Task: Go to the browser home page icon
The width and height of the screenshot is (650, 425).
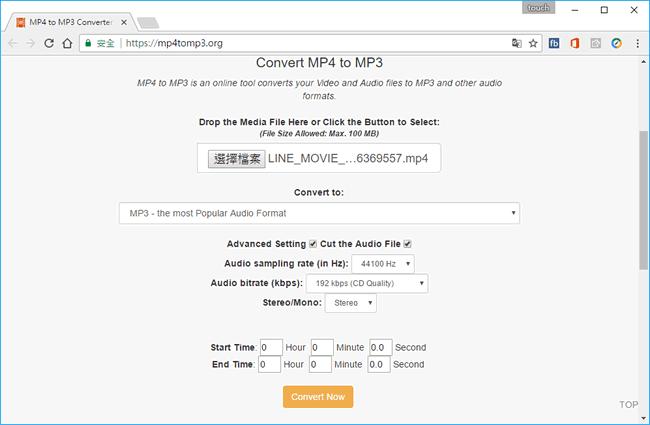Action: [x=66, y=43]
